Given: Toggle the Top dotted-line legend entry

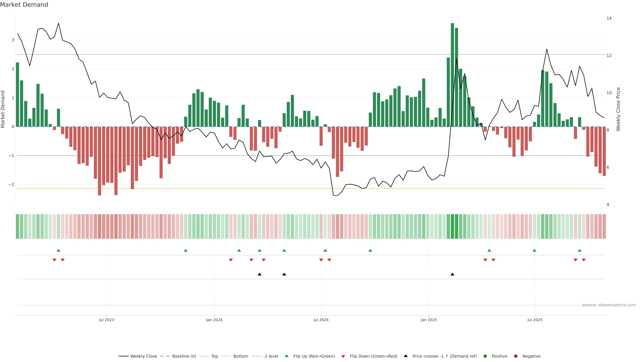Looking at the screenshot, I should point(214,356).
